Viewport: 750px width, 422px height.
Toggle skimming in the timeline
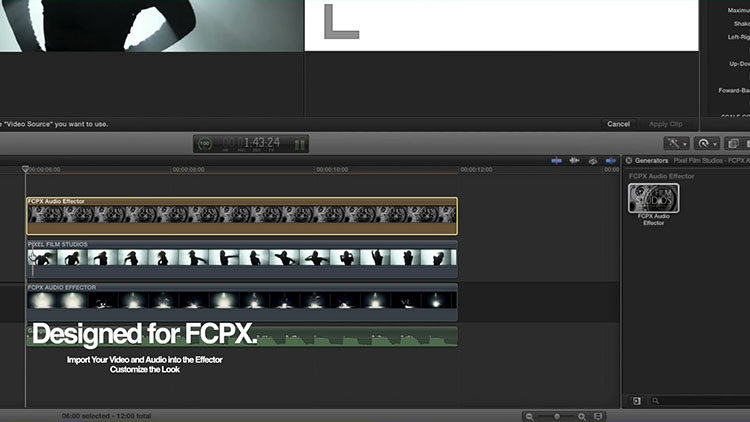click(556, 161)
